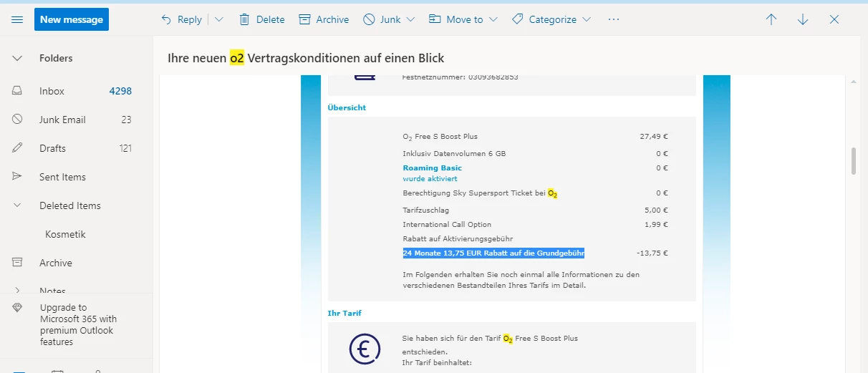Open the Deleted Items folder
Screen dimensions: 868x373
pos(70,205)
